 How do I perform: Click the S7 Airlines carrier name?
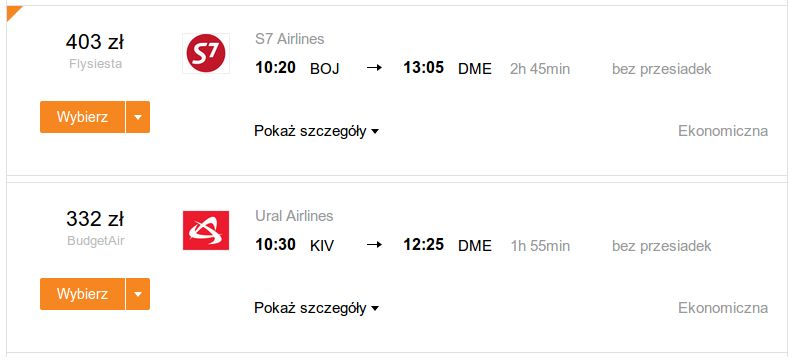[x=289, y=39]
